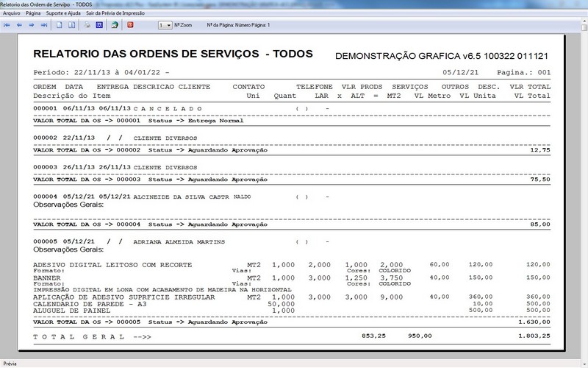The width and height of the screenshot is (588, 368).
Task: Click 'APLICAÇÃO DE ADESIVO SUPRFICIE IRREGULAR' item
Action: tap(124, 297)
